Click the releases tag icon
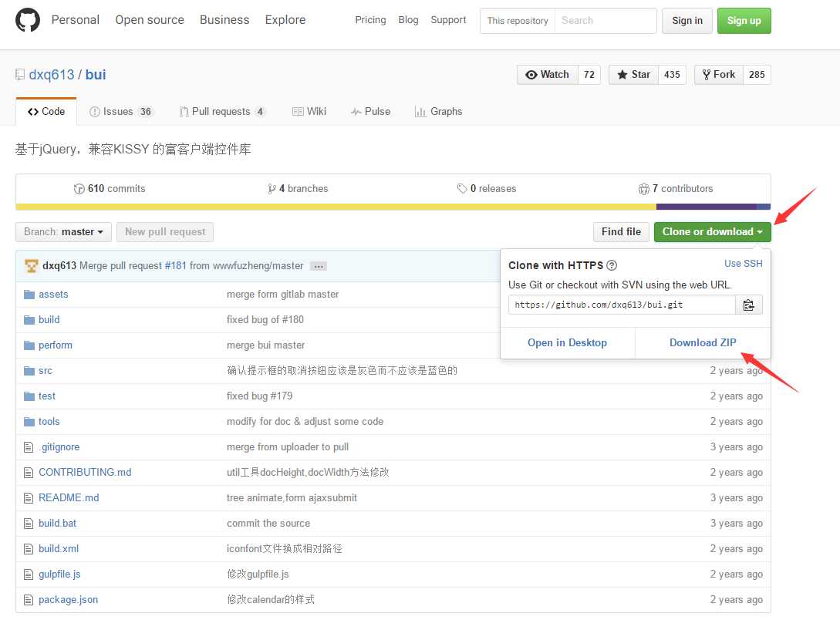The image size is (840, 620). (x=462, y=189)
